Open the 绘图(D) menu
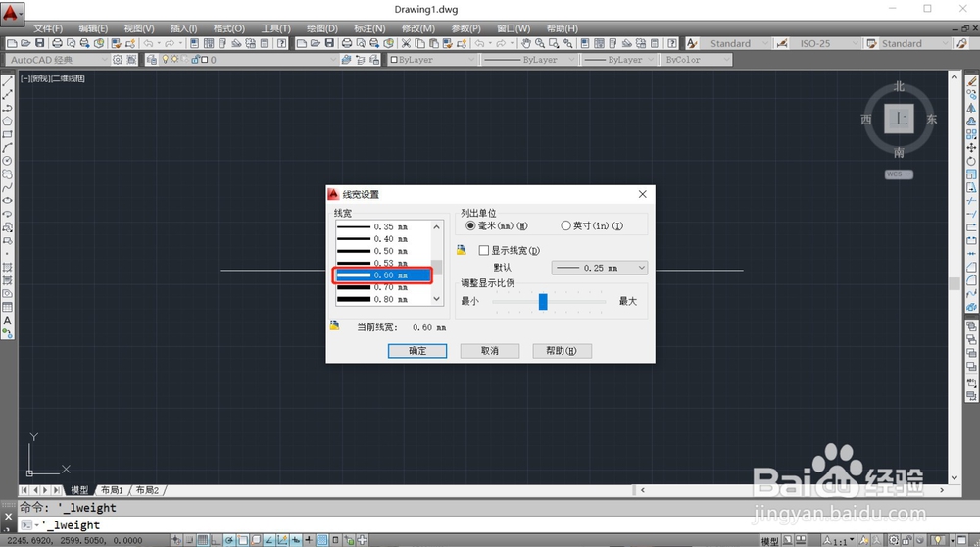Screen dimensions: 980x547 click(321, 28)
